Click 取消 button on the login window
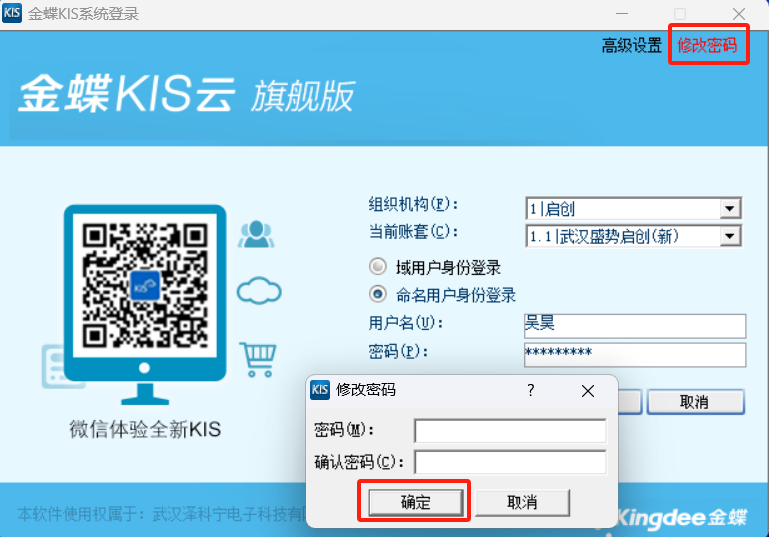 coord(695,402)
